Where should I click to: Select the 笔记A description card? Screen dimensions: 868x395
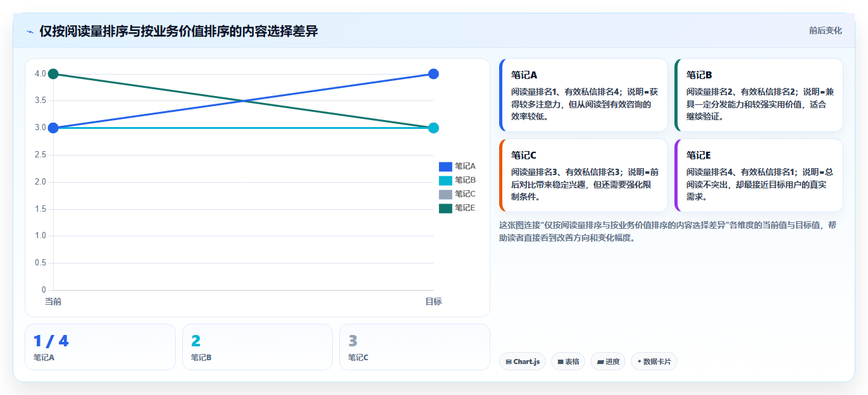[x=583, y=95]
